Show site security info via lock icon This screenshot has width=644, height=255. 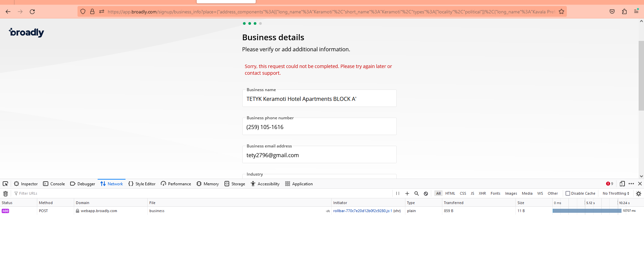(92, 12)
